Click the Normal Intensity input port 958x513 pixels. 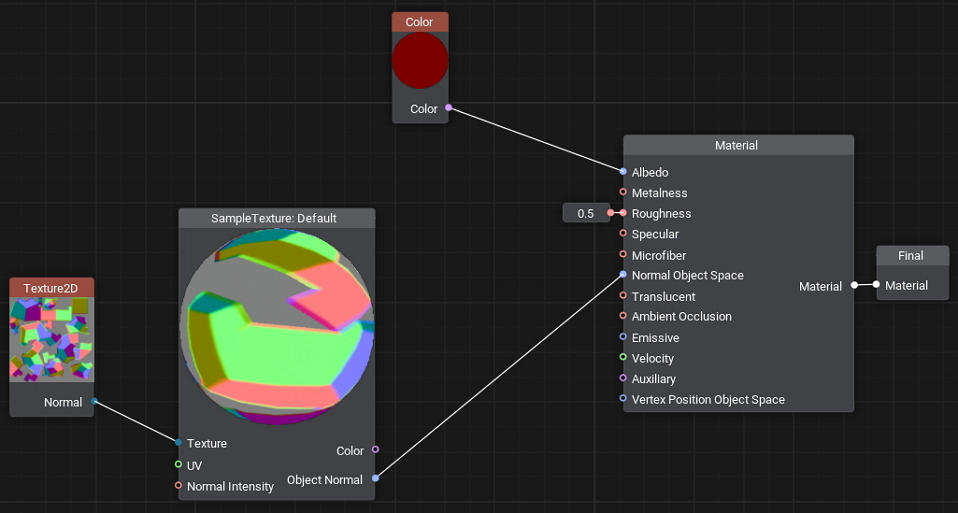(x=178, y=486)
